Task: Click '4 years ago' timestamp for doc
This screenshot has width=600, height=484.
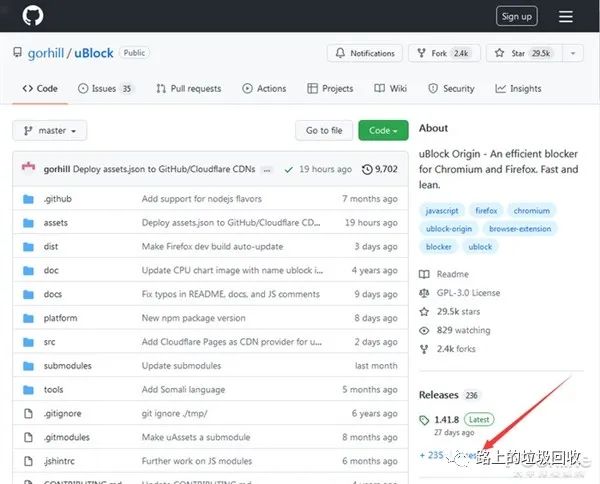Action: (375, 271)
